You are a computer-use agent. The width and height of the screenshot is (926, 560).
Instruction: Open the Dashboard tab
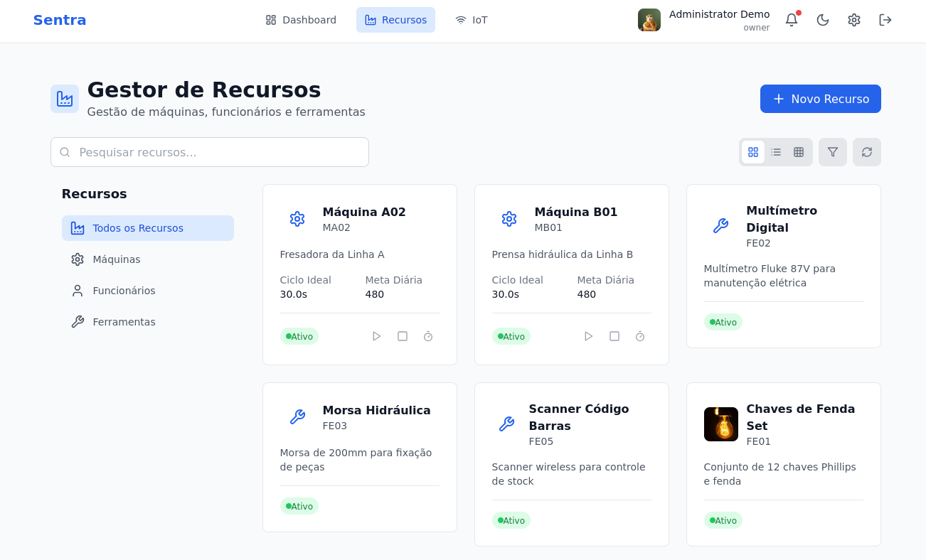pyautogui.click(x=301, y=20)
